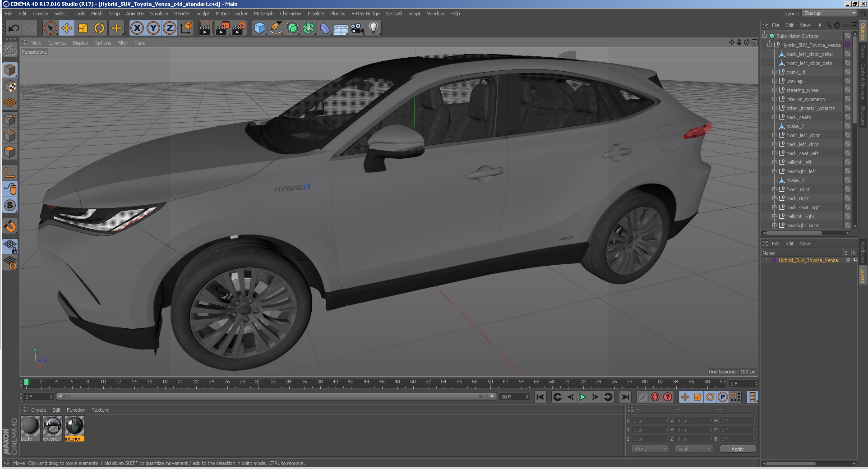Select the Move tool
This screenshot has height=469, width=868.
coord(67,28)
